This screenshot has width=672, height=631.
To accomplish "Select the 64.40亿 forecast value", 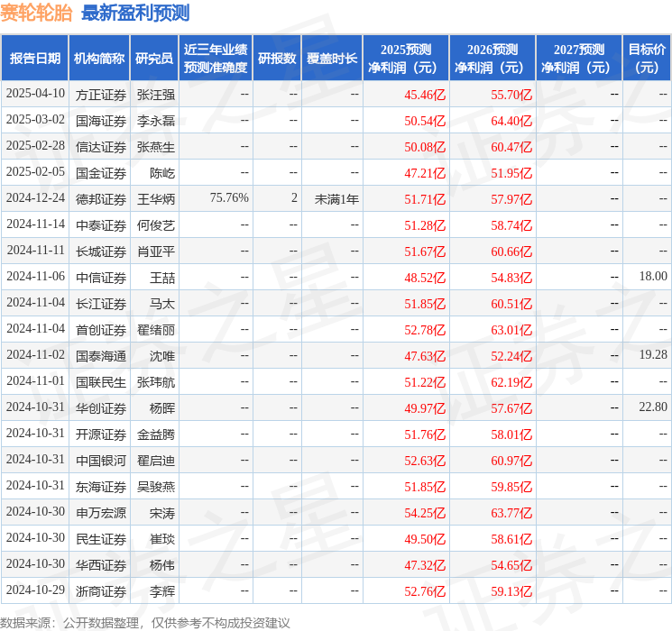I will [511, 121].
